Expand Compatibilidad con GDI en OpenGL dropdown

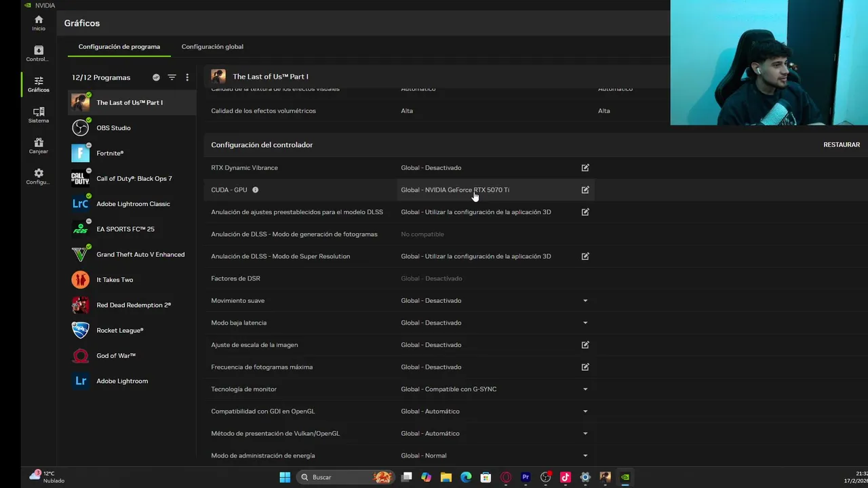coord(585,411)
